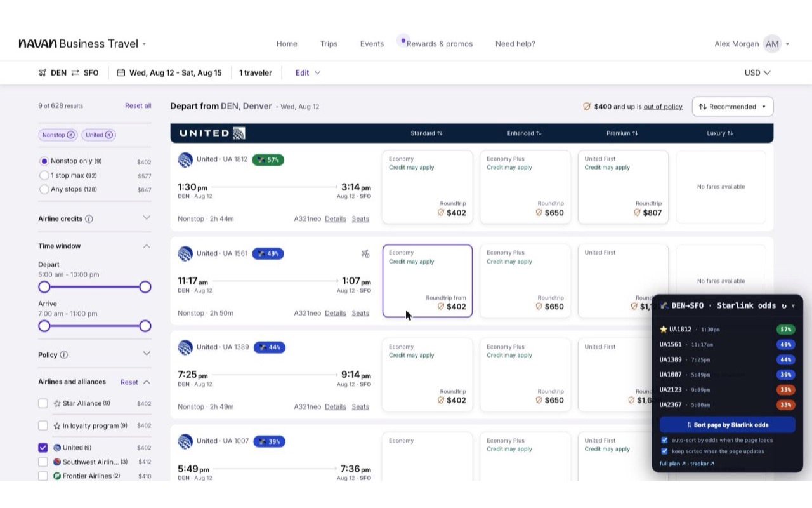This screenshot has width=812, height=508.
Task: Click the star icon next to UA1812
Action: pyautogui.click(x=664, y=330)
